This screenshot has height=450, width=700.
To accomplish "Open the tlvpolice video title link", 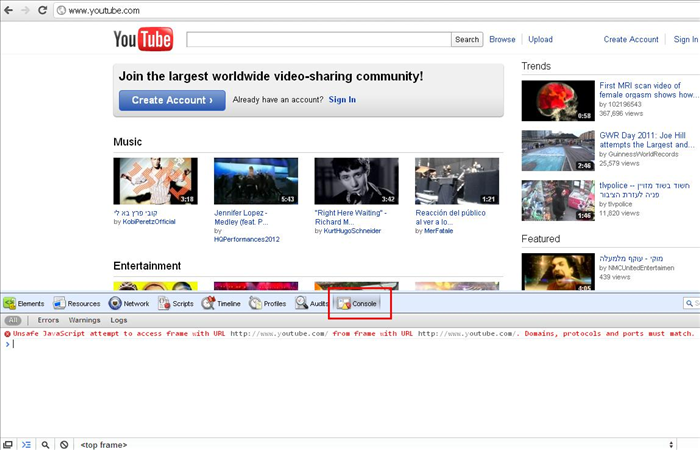I will (x=645, y=190).
